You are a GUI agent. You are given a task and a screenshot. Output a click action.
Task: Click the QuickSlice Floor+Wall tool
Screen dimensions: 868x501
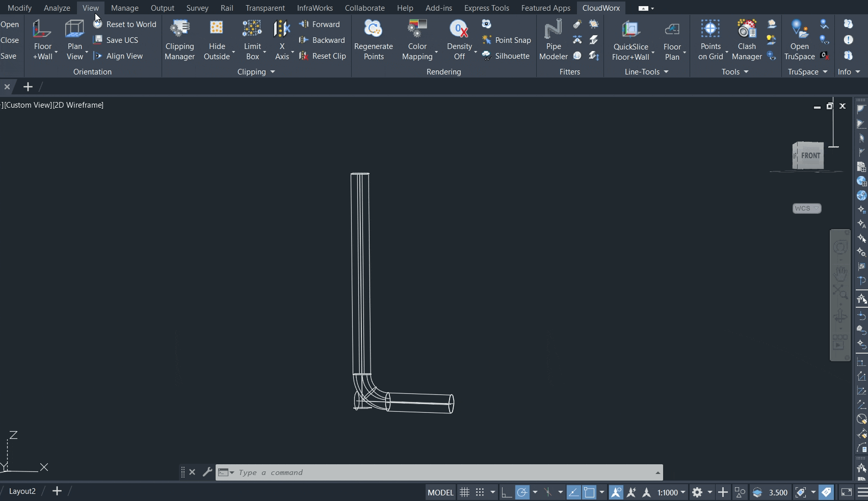pos(630,40)
